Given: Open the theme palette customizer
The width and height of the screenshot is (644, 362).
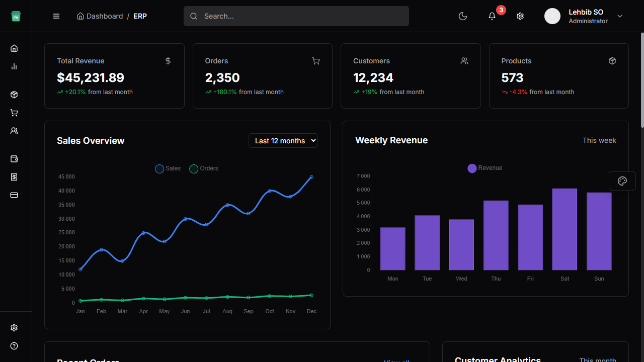Looking at the screenshot, I should coord(622,180).
